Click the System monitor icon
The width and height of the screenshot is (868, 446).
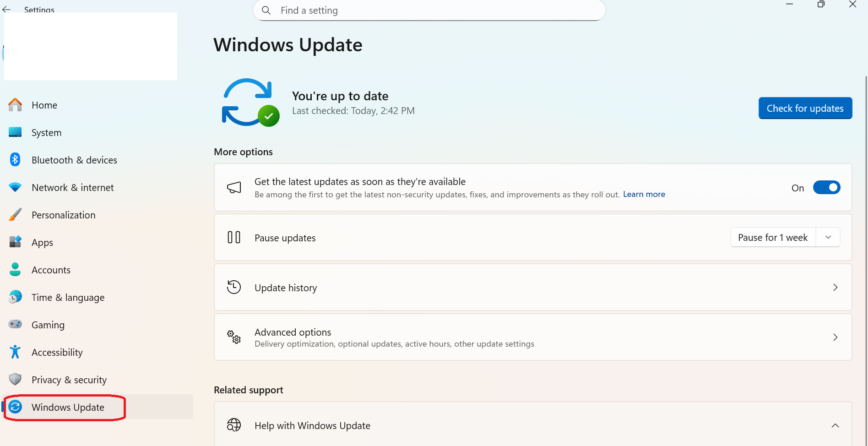coord(15,132)
